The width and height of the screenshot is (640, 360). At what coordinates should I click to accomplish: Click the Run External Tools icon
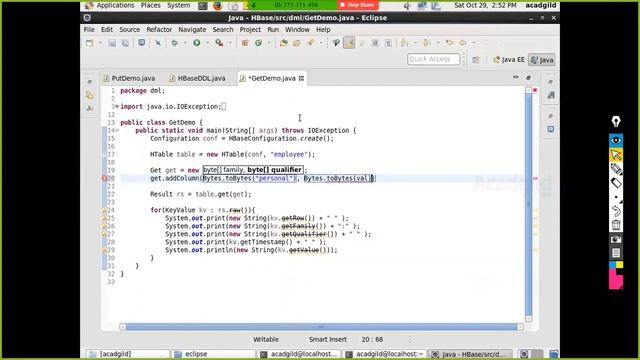click(x=219, y=43)
